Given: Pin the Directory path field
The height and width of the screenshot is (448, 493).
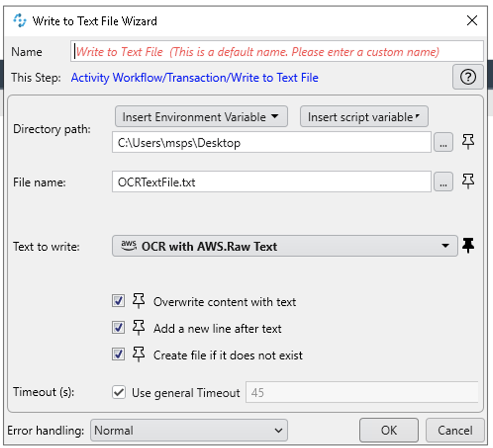Looking at the screenshot, I should [468, 142].
